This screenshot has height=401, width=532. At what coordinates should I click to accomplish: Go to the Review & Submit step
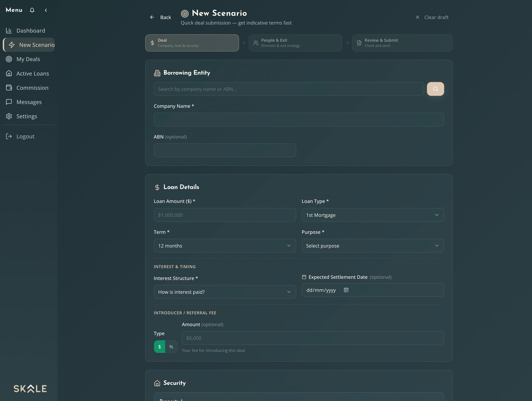click(x=402, y=43)
